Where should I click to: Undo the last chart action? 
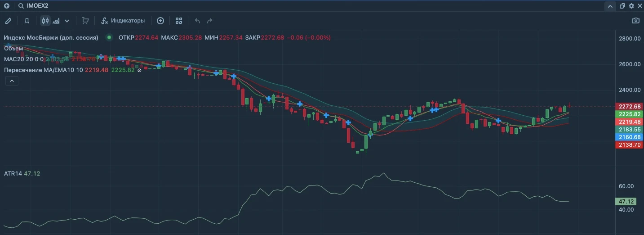pos(197,21)
